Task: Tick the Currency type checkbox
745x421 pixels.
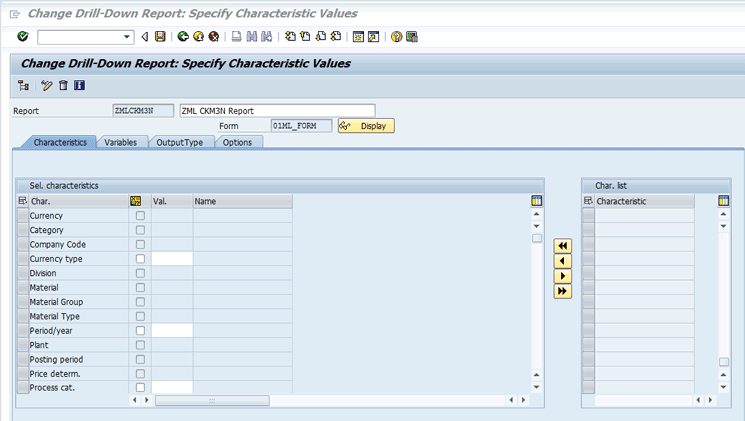Action: click(x=140, y=258)
